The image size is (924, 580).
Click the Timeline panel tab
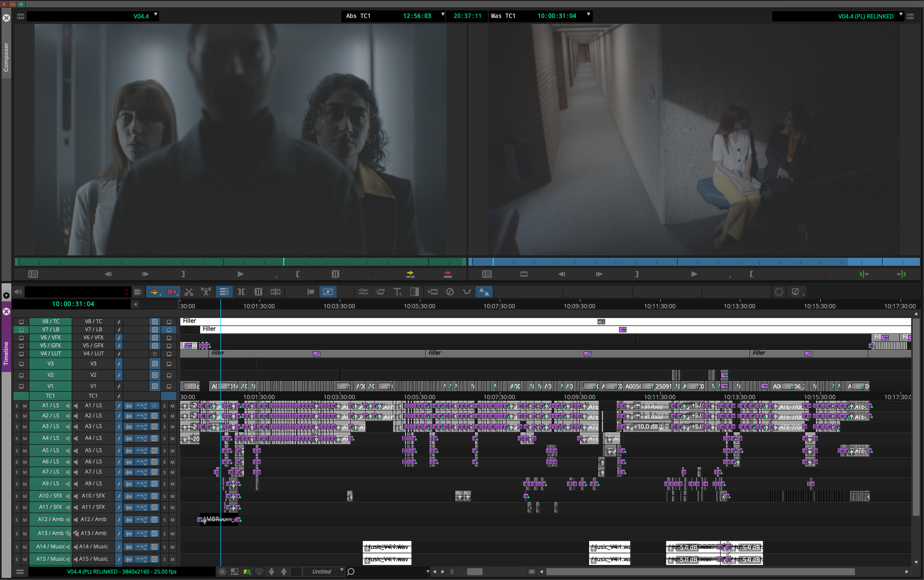click(x=6, y=353)
